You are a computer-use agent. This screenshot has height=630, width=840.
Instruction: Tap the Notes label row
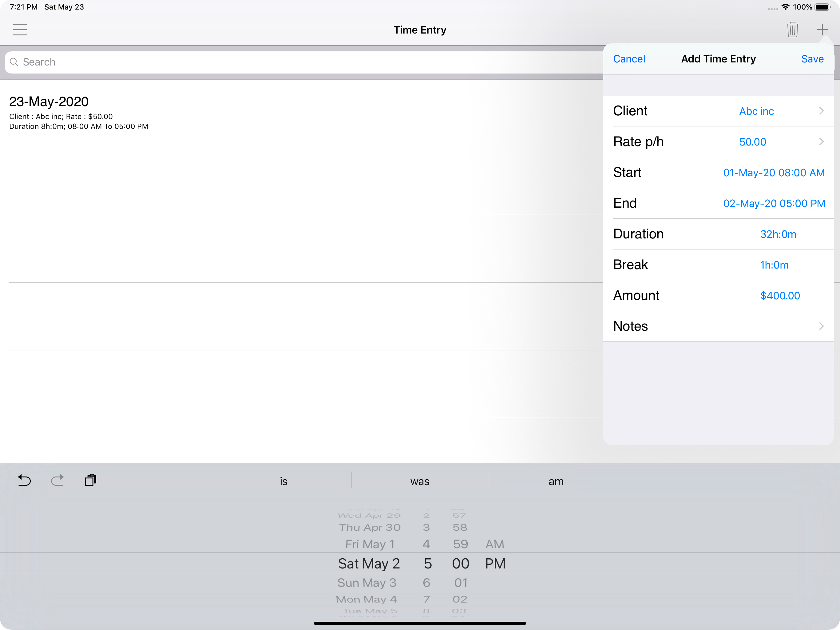pos(718,326)
